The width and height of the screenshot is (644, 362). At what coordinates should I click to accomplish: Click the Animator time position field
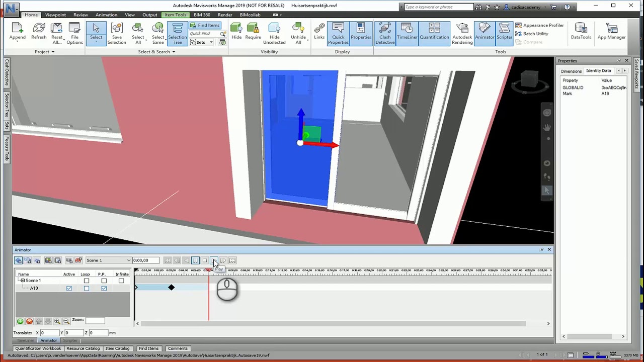(x=145, y=260)
